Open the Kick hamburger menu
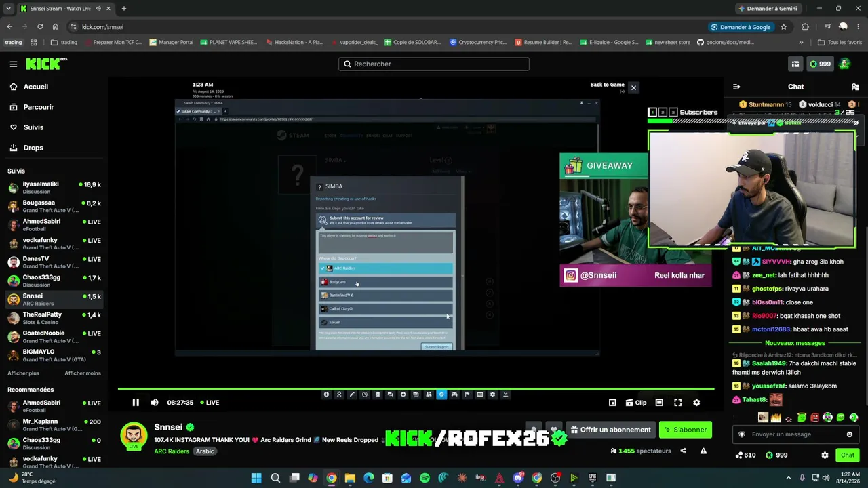The height and width of the screenshot is (488, 868). pyautogui.click(x=13, y=64)
